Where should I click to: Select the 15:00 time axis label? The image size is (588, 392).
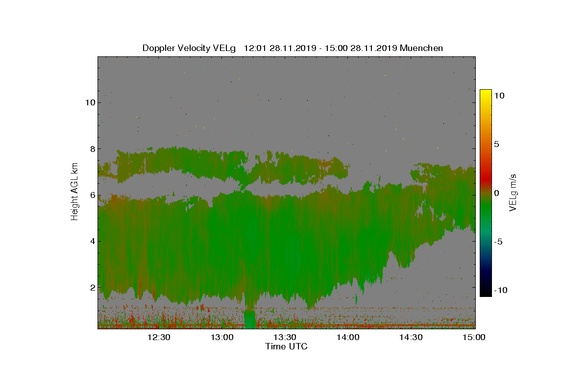[x=474, y=337]
